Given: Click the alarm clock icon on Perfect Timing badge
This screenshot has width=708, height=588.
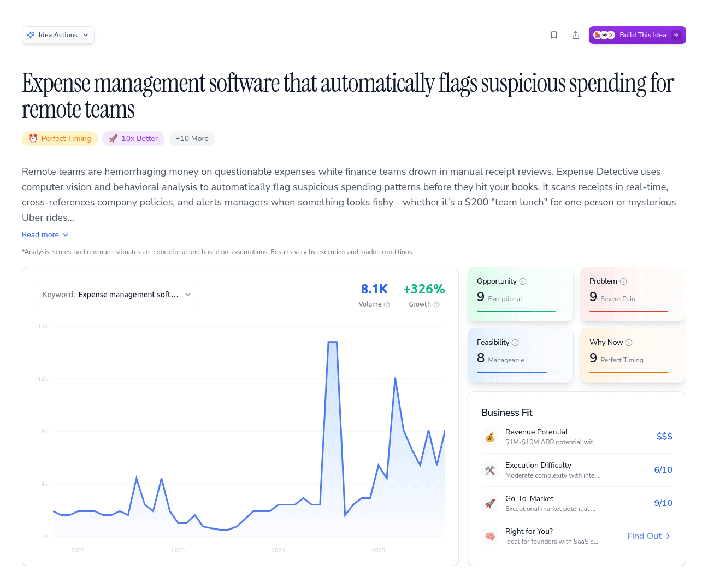Looking at the screenshot, I should pos(34,138).
